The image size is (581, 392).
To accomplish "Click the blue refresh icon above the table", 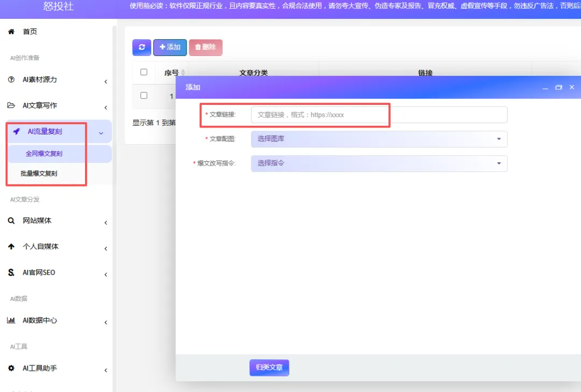I will (141, 47).
